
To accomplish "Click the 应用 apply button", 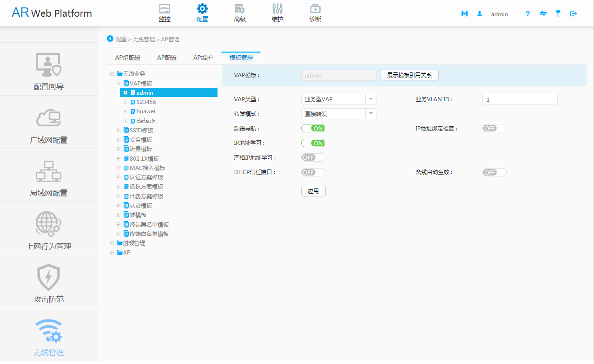I will (313, 191).
